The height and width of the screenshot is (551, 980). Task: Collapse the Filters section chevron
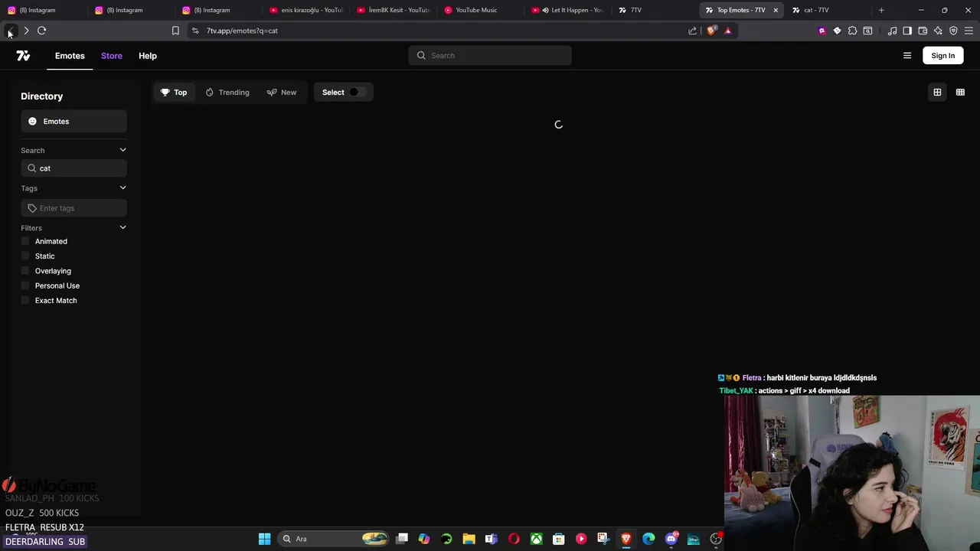(x=122, y=227)
